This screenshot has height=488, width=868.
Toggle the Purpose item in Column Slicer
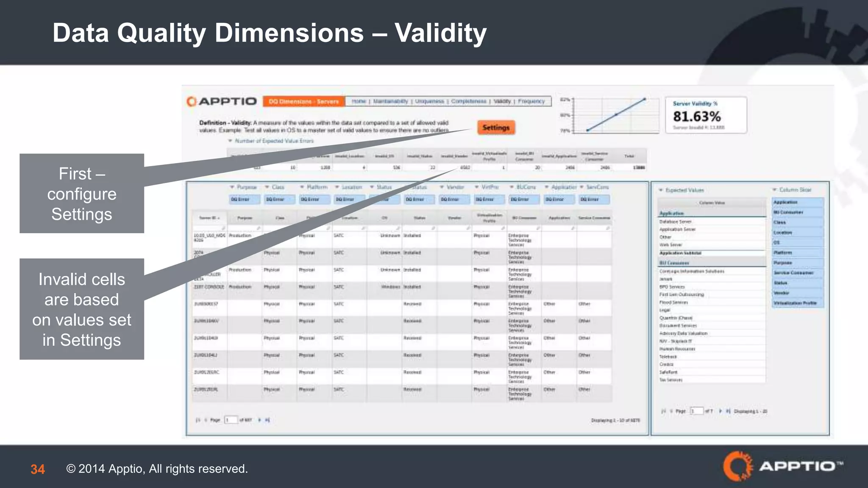coord(798,263)
